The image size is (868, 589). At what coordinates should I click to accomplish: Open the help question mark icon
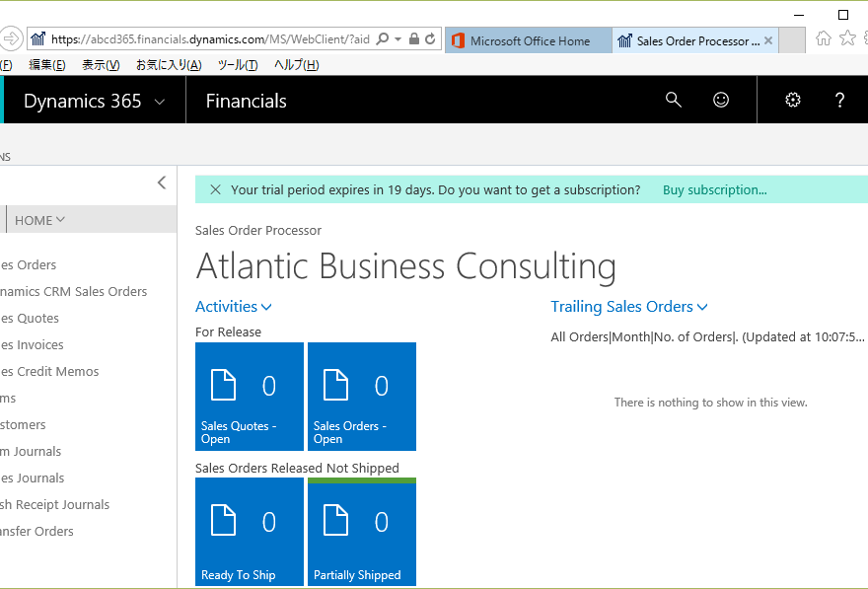(x=839, y=101)
